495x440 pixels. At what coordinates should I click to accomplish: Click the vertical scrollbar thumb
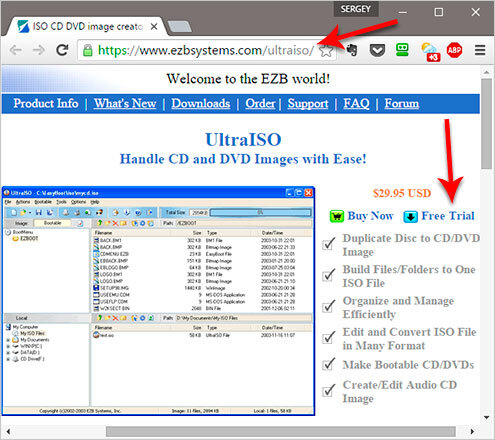487,124
